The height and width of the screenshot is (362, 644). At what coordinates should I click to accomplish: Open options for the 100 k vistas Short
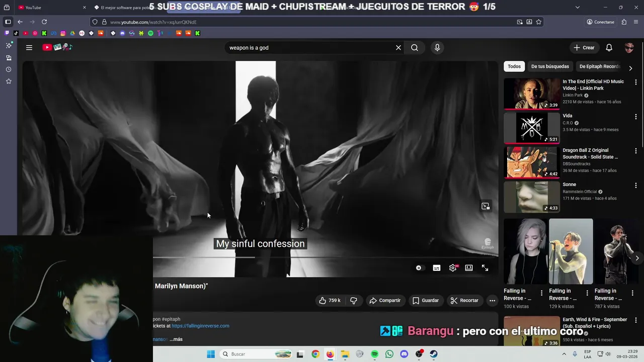[x=542, y=293]
